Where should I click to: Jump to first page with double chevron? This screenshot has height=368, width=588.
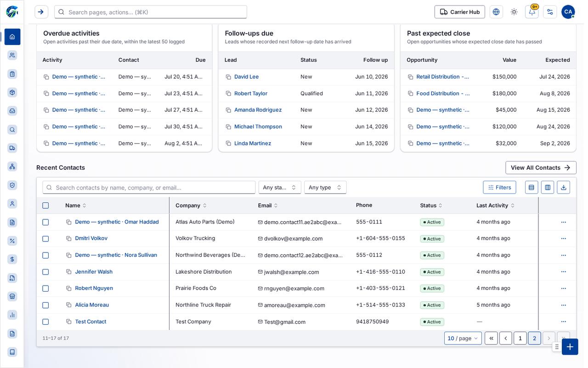click(x=491, y=338)
